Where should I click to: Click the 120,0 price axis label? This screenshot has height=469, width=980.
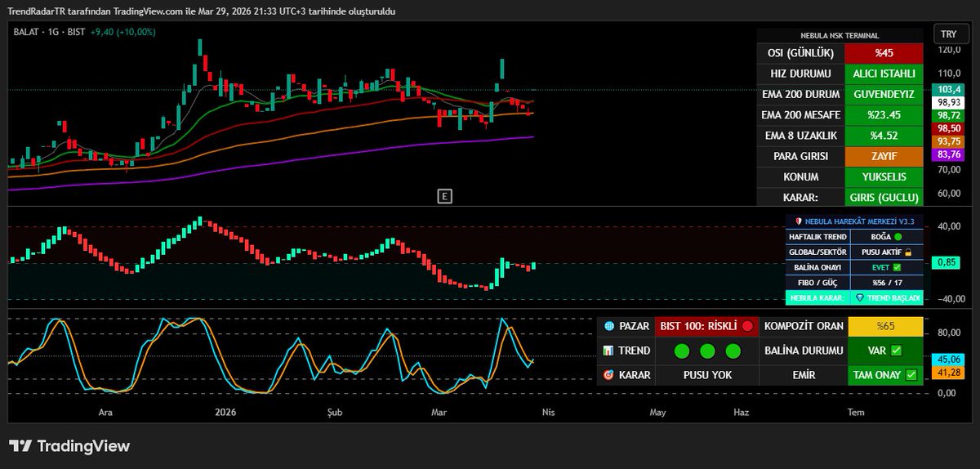[949, 50]
